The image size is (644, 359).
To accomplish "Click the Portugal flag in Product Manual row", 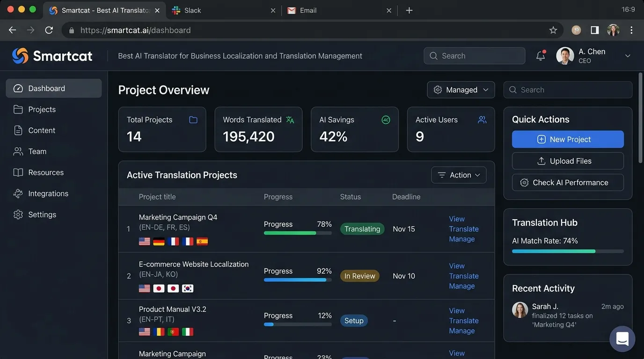I will coord(173,332).
